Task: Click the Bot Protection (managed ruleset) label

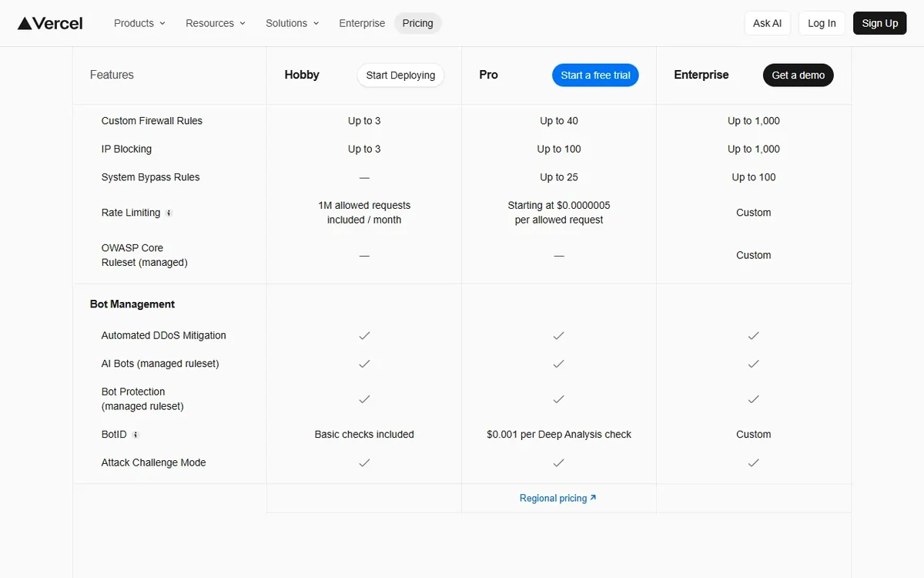Action: [x=142, y=398]
